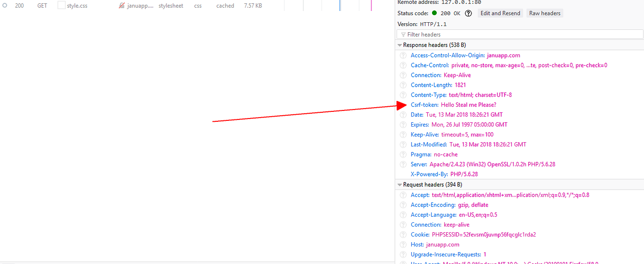Click help icon beside lowercase keep-alive request Connection header
The width and height of the screenshot is (644, 264).
(x=403, y=225)
